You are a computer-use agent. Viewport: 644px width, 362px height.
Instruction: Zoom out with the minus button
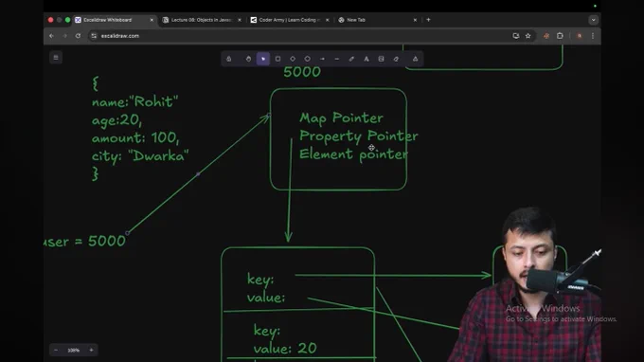[x=56, y=350]
